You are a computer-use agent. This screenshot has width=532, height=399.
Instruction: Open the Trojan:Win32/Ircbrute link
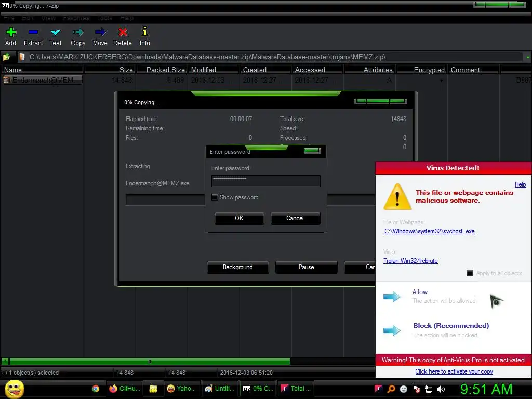click(410, 261)
